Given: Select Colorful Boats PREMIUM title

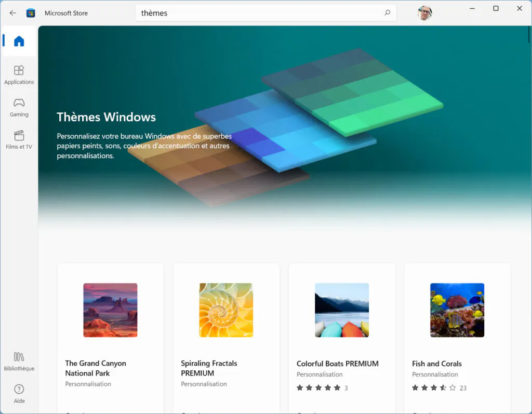Looking at the screenshot, I should tap(338, 364).
